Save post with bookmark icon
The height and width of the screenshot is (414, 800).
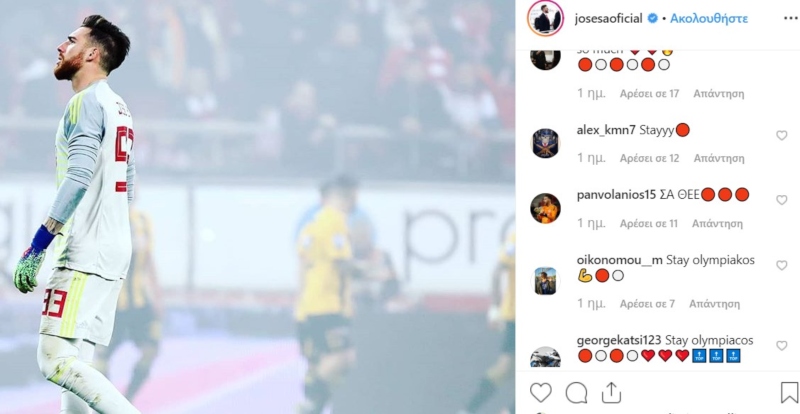coord(789,393)
